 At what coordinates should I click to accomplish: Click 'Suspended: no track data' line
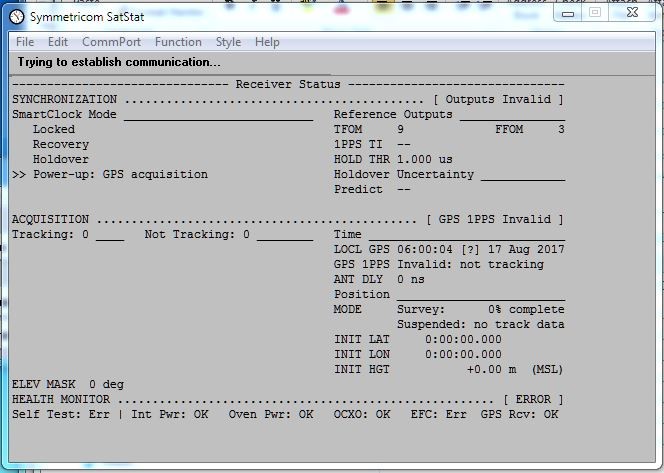tap(481, 324)
